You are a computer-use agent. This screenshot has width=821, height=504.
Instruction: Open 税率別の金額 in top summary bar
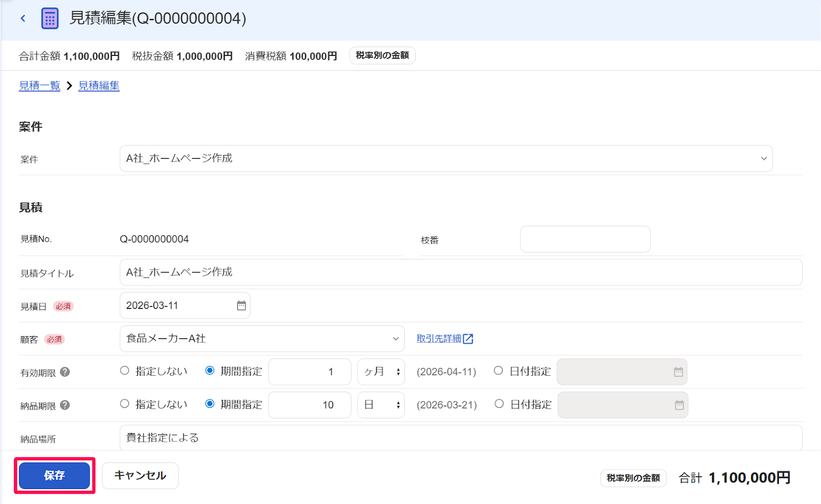(382, 55)
